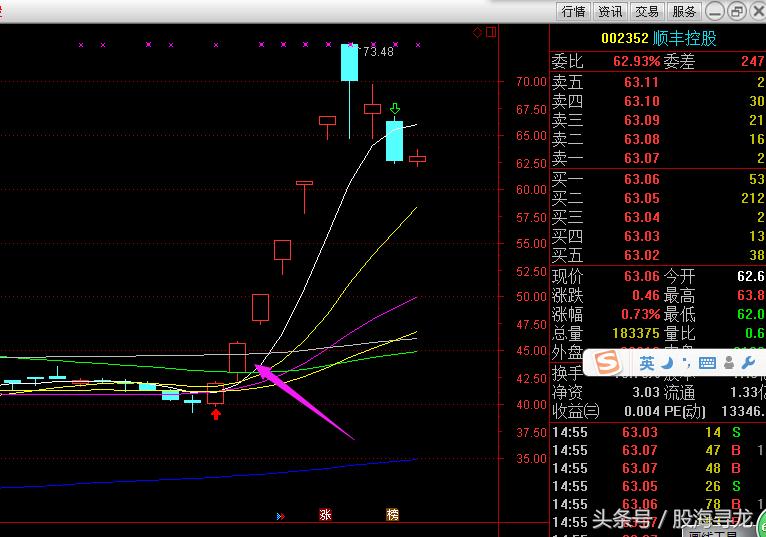Click the small arrow marker left of 涨

tap(281, 516)
